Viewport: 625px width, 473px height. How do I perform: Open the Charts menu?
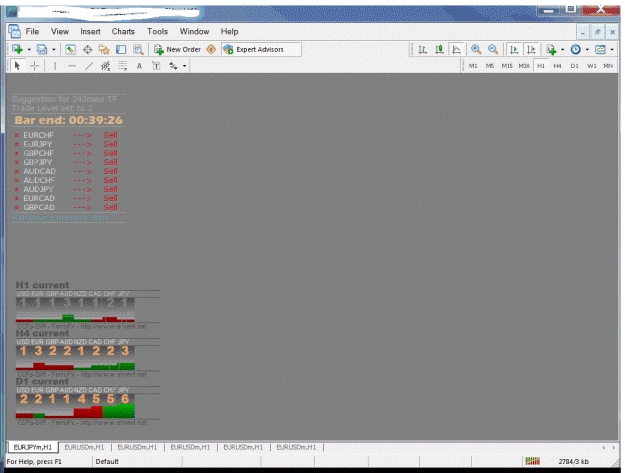tap(123, 31)
